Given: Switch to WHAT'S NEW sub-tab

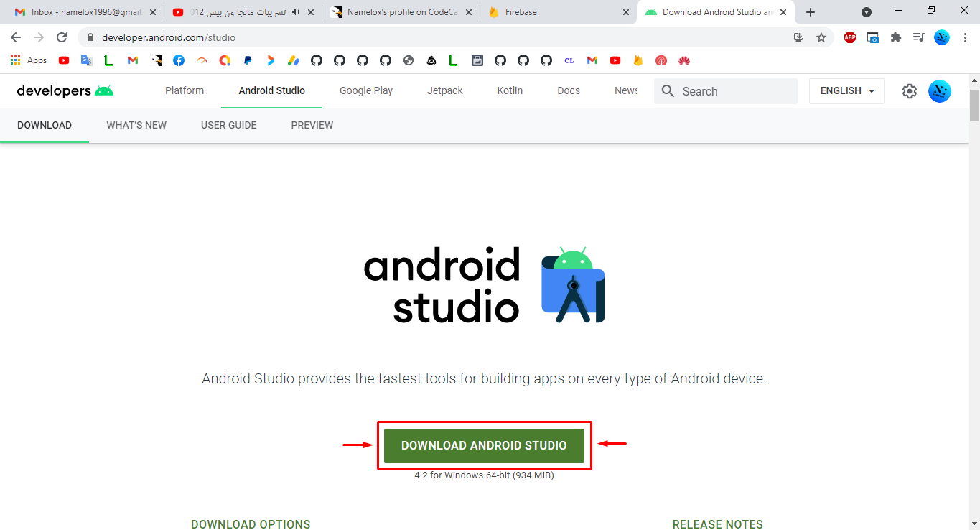Looking at the screenshot, I should 136,125.
